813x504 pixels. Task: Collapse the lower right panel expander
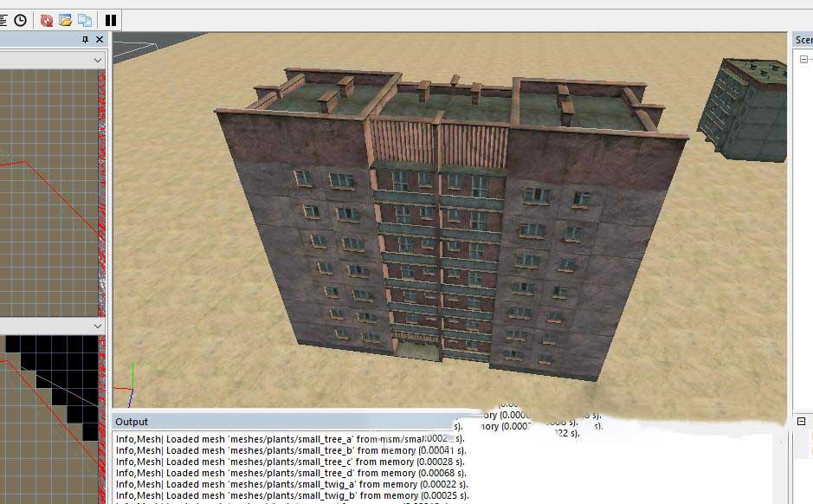point(802,422)
